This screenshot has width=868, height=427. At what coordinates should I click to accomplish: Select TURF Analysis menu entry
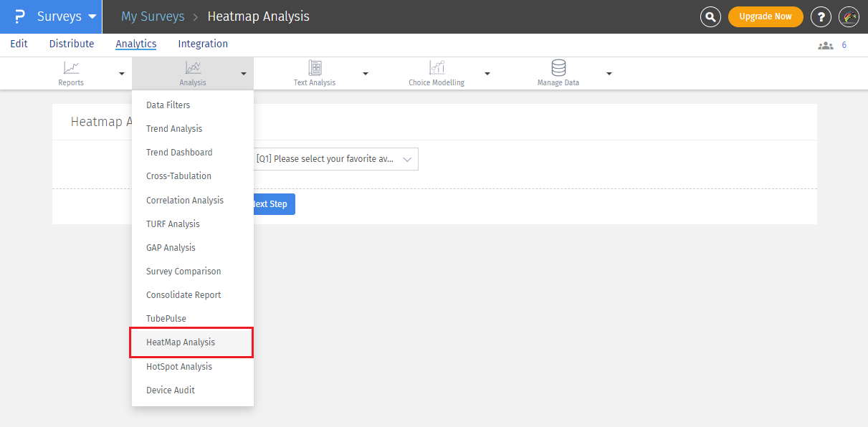pos(173,224)
